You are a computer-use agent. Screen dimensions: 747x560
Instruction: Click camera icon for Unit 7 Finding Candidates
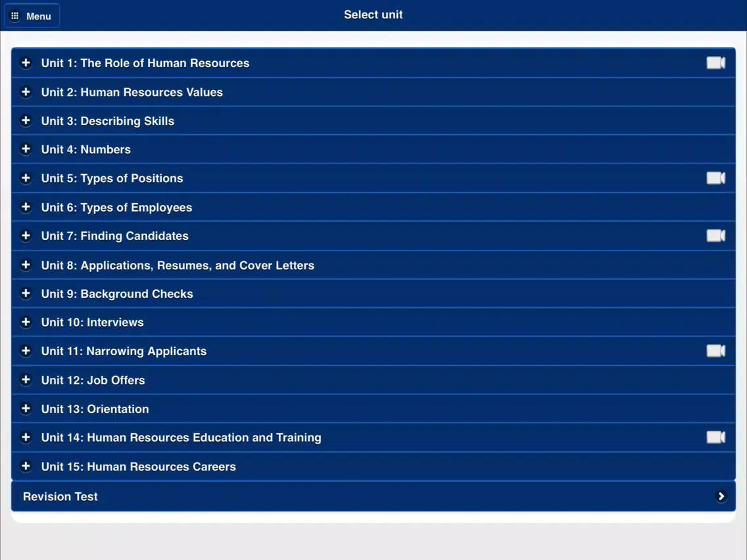pyautogui.click(x=715, y=236)
